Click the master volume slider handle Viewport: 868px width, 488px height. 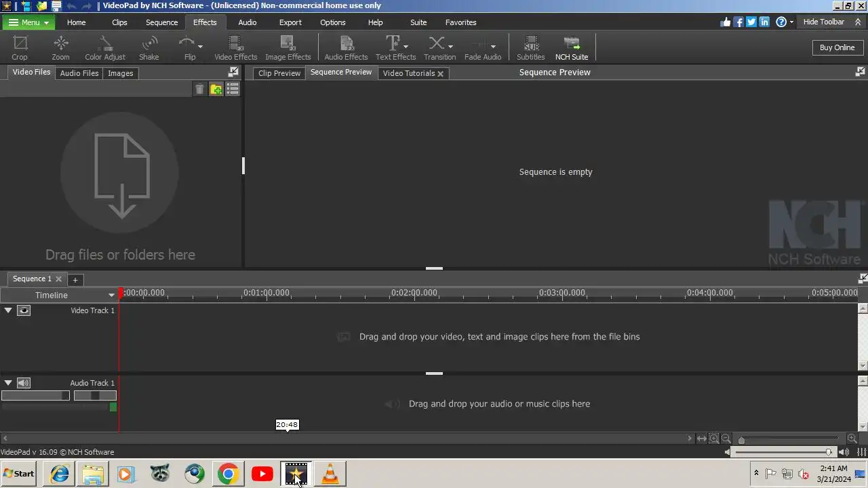[829, 452]
